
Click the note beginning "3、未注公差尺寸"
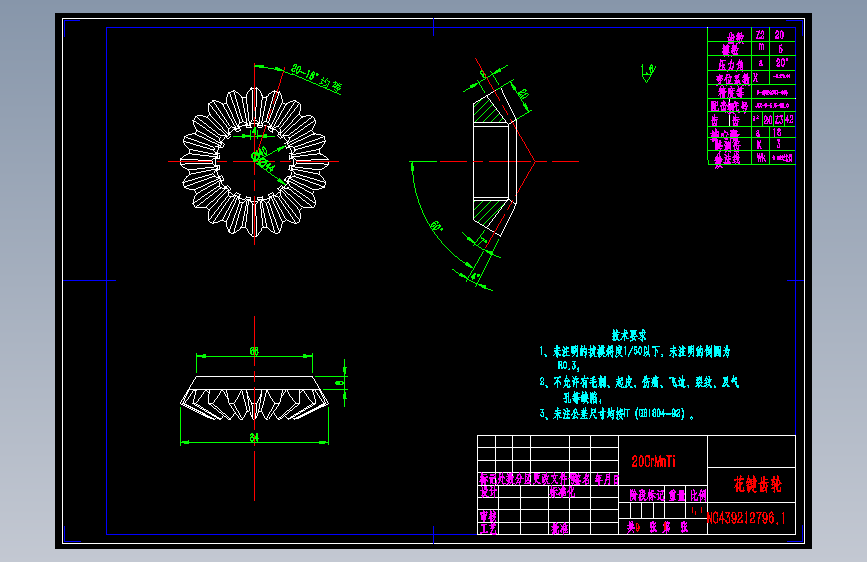617,414
